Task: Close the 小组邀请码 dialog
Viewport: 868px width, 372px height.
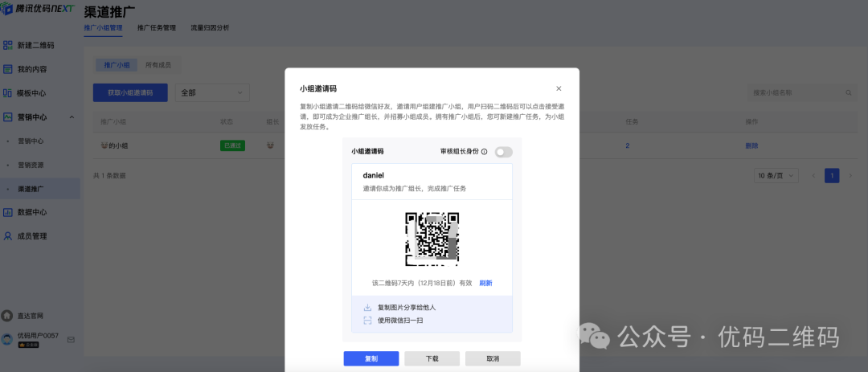Action: pyautogui.click(x=559, y=88)
